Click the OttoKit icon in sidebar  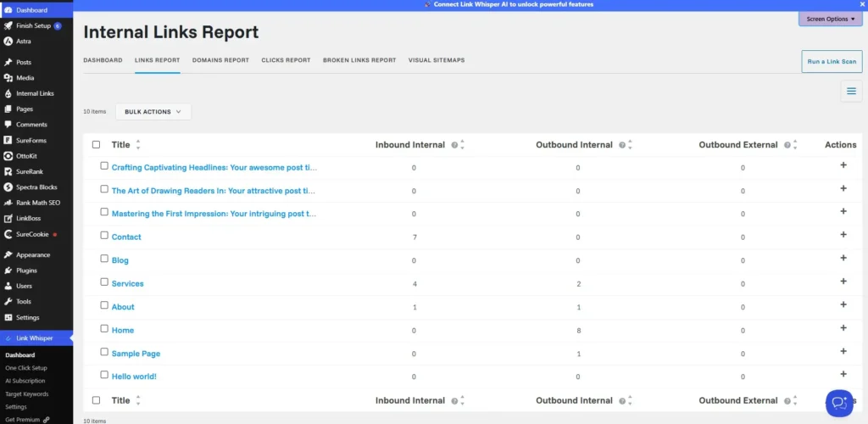point(8,156)
